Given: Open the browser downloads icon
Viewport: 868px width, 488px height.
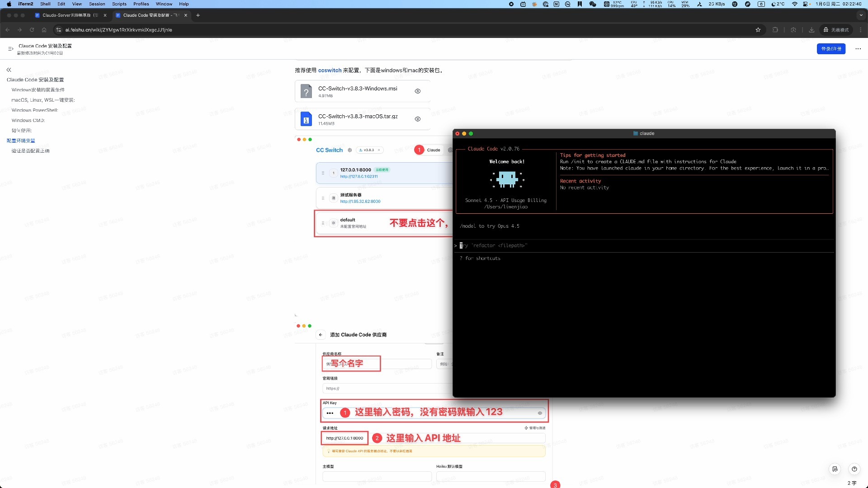Looking at the screenshot, I should (811, 30).
